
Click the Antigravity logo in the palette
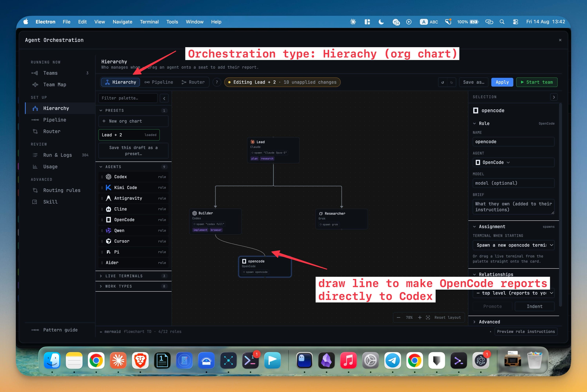click(x=108, y=198)
